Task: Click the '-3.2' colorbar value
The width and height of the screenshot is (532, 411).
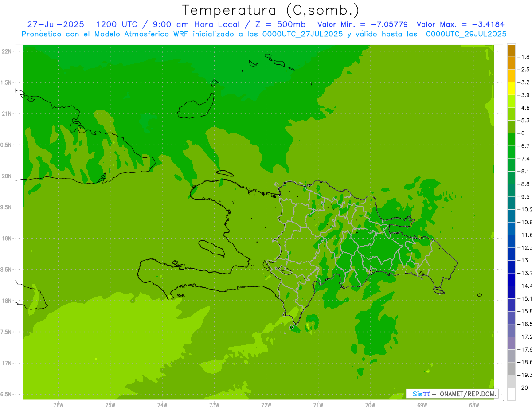Action: (x=524, y=82)
